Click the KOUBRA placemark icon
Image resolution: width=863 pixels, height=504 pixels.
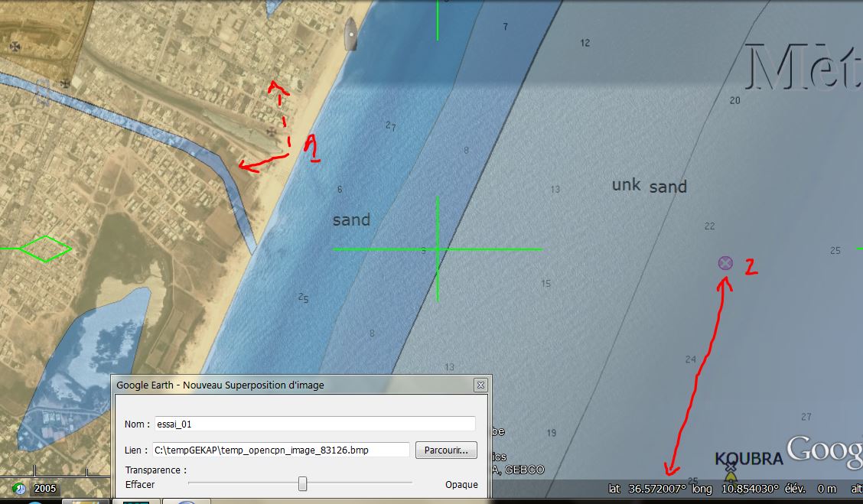click(731, 470)
